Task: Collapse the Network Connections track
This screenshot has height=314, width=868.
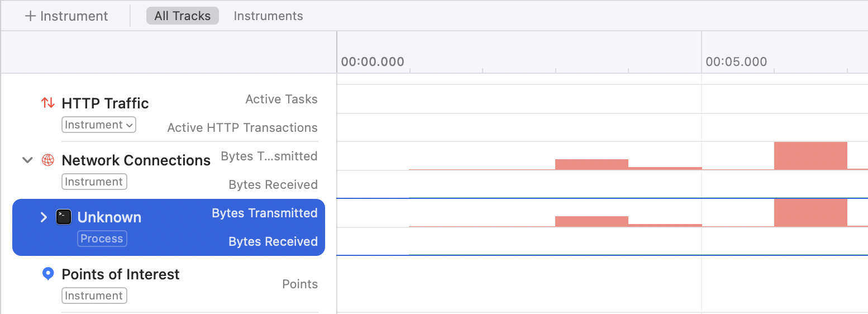Action: [x=27, y=160]
